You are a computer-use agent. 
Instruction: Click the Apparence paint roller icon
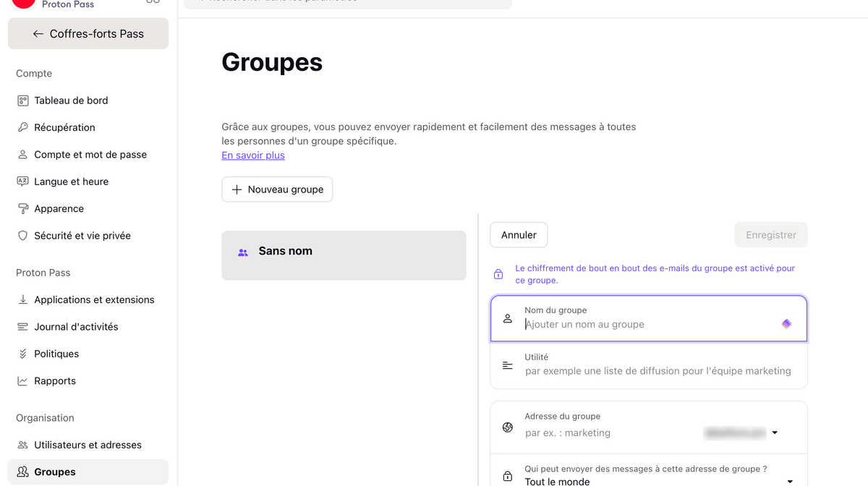pos(22,208)
